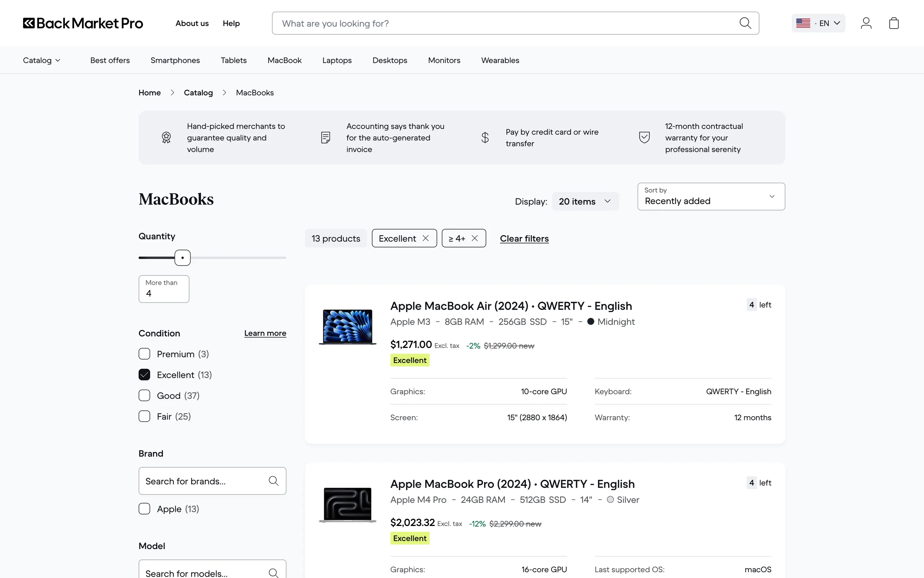Go to Tablets category
The image size is (924, 578).
point(234,60)
